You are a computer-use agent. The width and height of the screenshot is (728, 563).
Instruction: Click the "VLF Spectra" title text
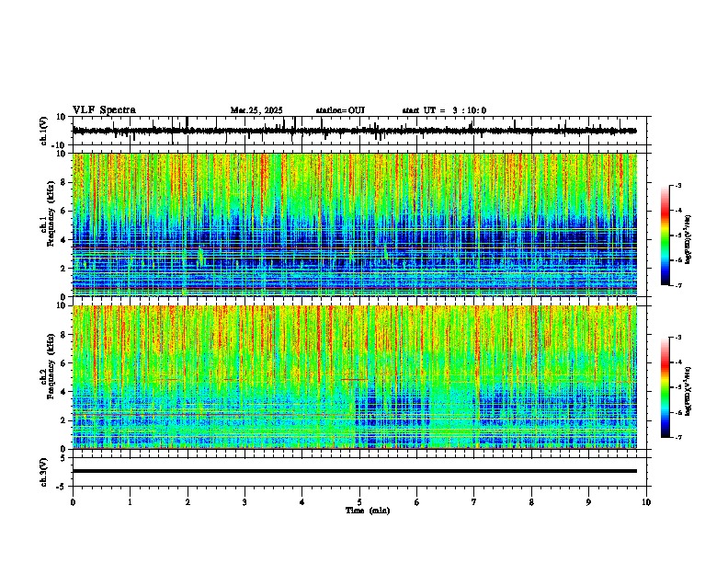tap(104, 110)
